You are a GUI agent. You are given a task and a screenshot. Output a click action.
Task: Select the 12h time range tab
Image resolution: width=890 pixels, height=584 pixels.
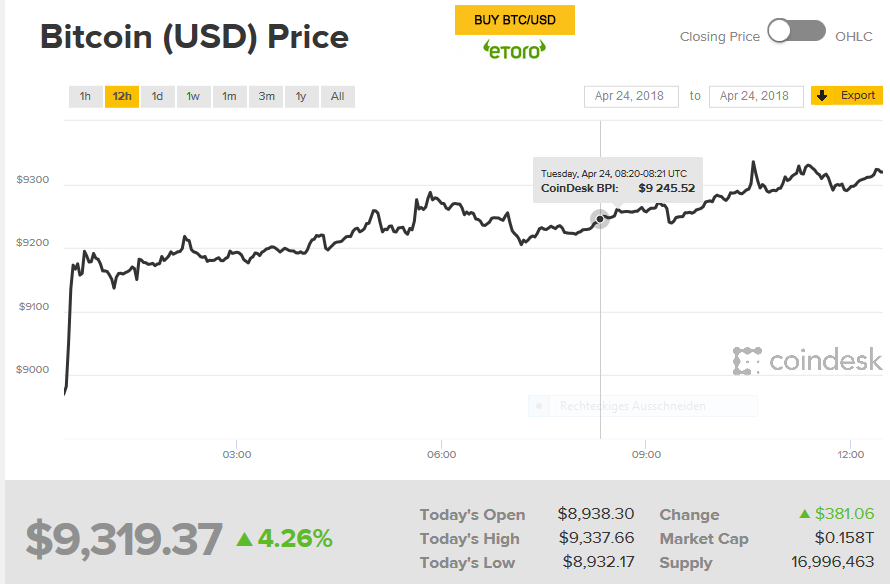(122, 97)
